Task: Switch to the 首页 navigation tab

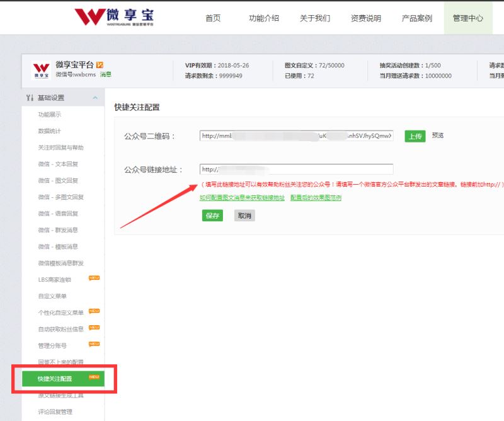Action: click(212, 18)
